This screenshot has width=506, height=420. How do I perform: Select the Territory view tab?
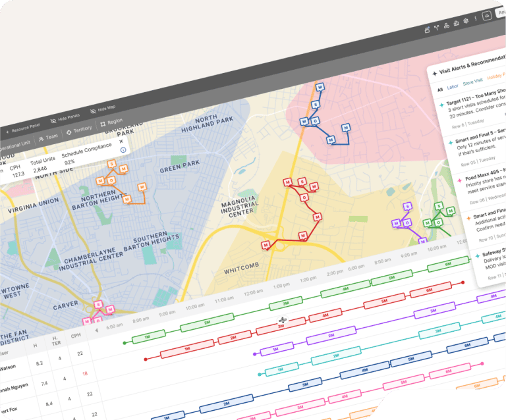79,130
